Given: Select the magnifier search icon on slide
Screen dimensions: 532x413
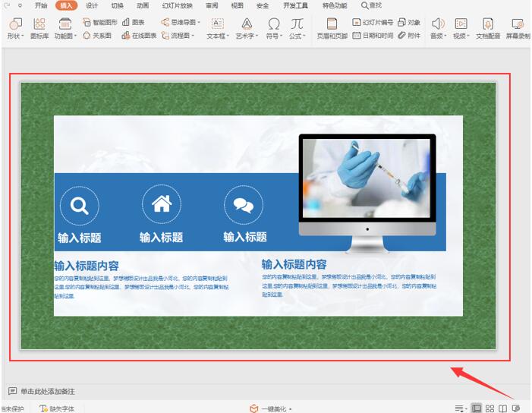Looking at the screenshot, I should coord(80,205).
